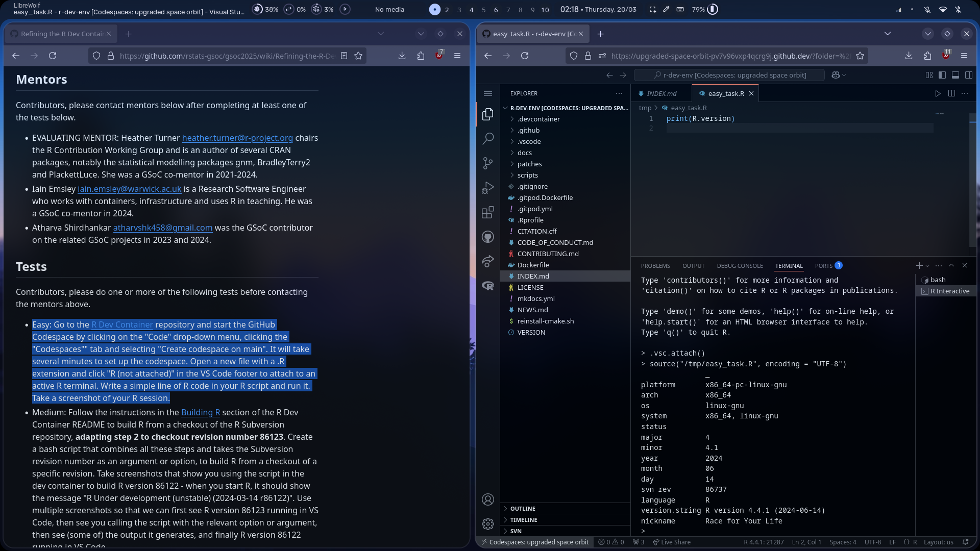The width and height of the screenshot is (980, 551).
Task: Open the Extensions view
Action: coord(488,212)
